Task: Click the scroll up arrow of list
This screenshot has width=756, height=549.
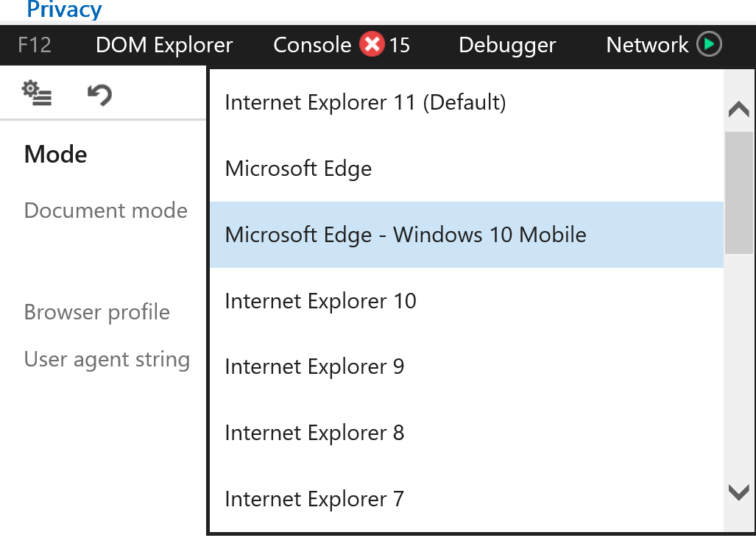Action: pos(738,110)
